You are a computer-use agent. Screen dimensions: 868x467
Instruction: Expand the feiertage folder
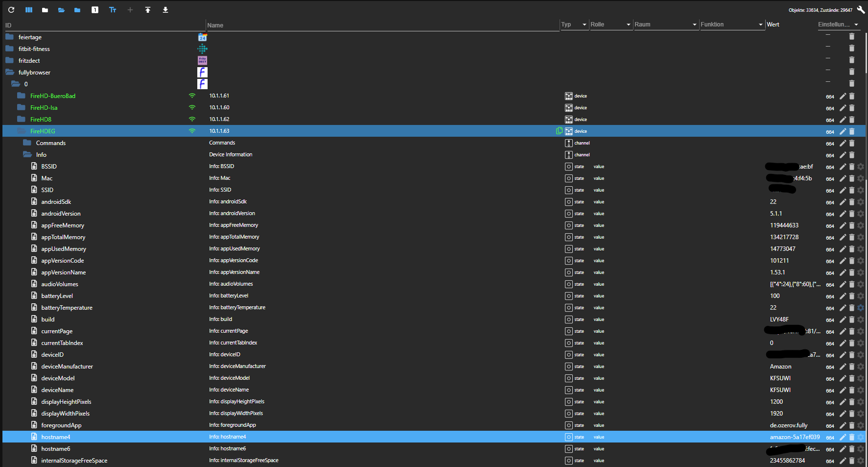click(x=10, y=37)
